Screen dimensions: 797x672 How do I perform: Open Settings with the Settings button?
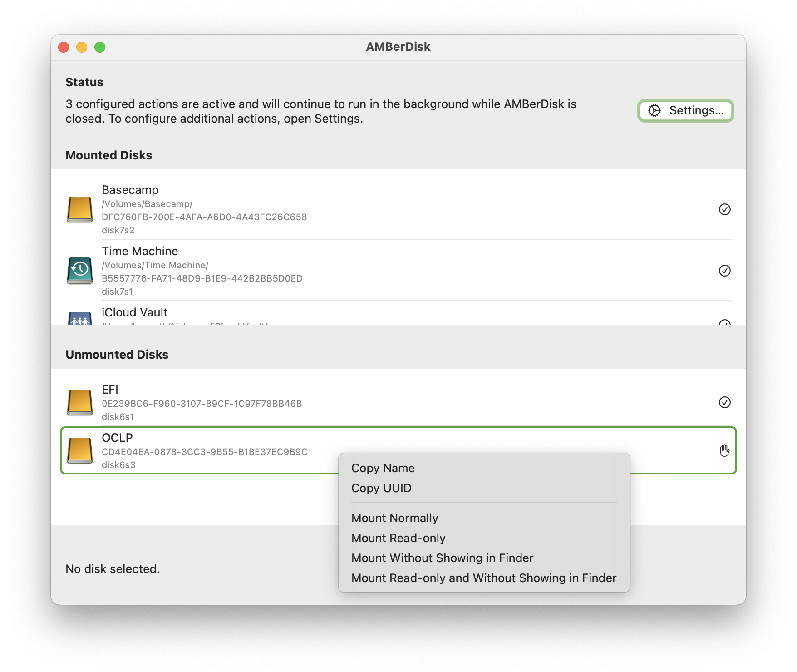tap(685, 110)
